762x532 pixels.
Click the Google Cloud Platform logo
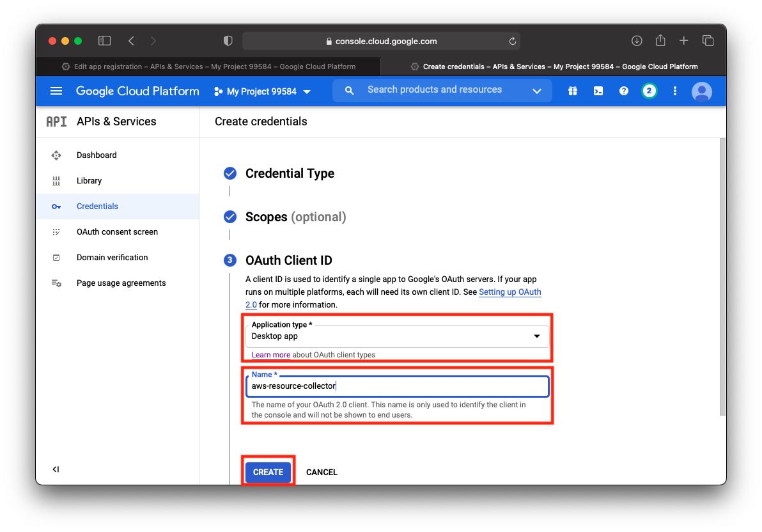pos(137,91)
